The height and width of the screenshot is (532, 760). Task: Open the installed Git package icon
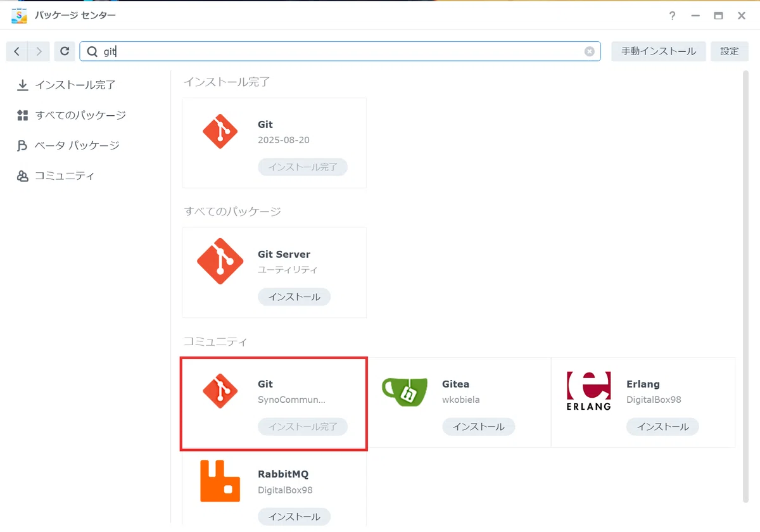220,132
